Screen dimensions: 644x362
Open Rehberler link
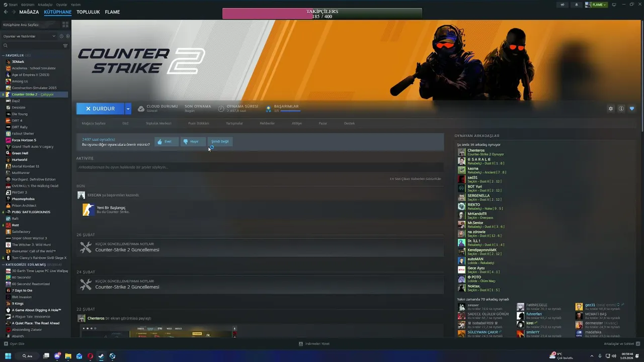267,123
